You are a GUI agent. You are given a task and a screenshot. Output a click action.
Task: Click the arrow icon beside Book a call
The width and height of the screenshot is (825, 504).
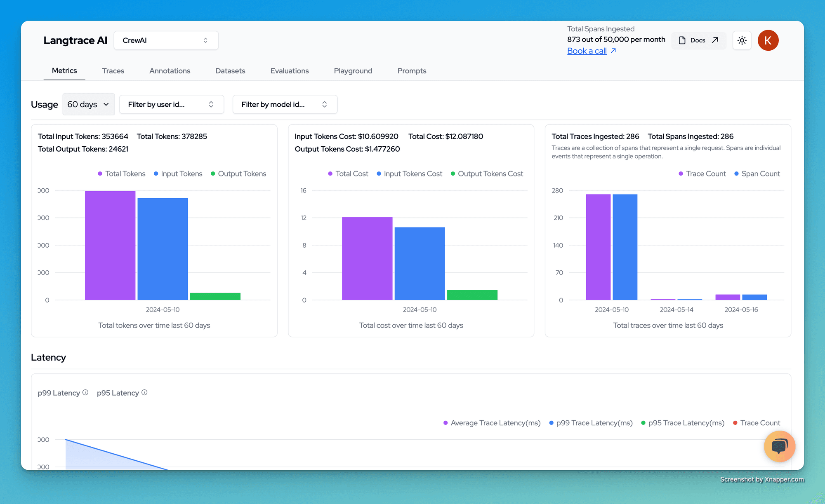click(x=613, y=51)
